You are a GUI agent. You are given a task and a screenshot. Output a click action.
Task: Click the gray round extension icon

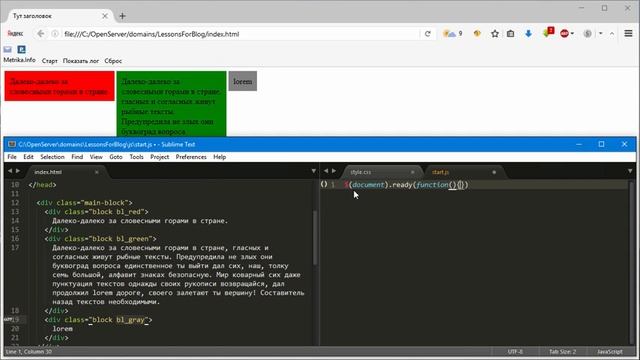(587, 34)
